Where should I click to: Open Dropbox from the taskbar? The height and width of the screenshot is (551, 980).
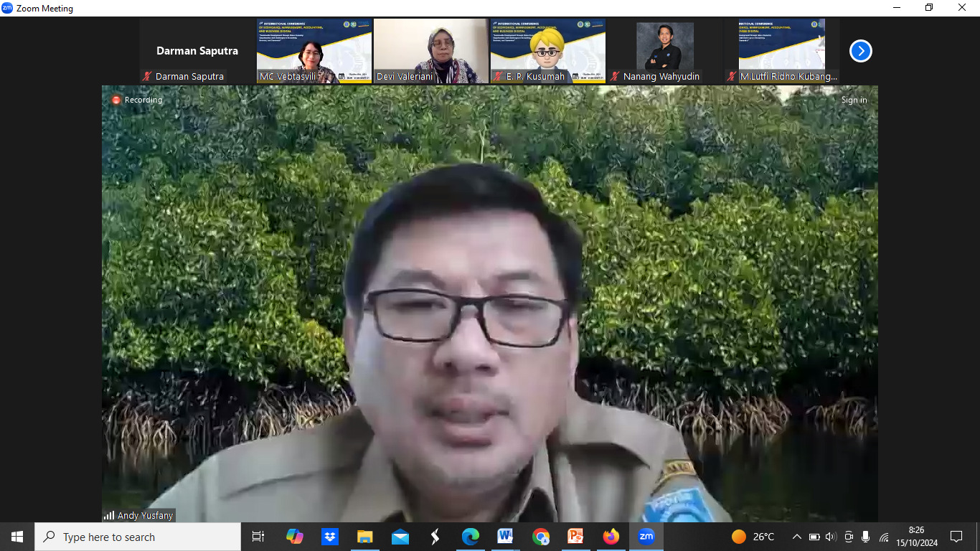[329, 537]
